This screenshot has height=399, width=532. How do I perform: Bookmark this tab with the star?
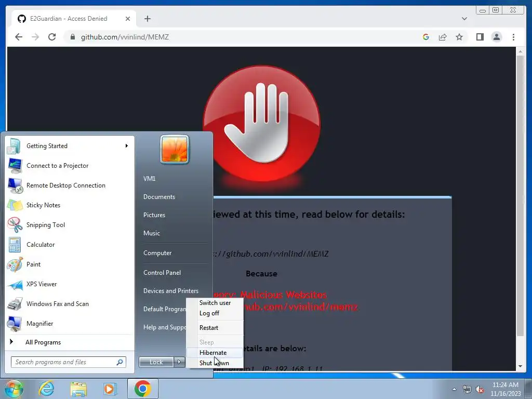[x=459, y=37]
